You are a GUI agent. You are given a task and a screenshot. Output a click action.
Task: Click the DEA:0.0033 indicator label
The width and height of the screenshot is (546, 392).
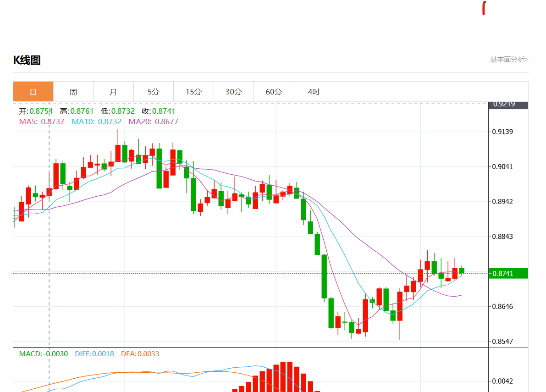[x=140, y=353]
